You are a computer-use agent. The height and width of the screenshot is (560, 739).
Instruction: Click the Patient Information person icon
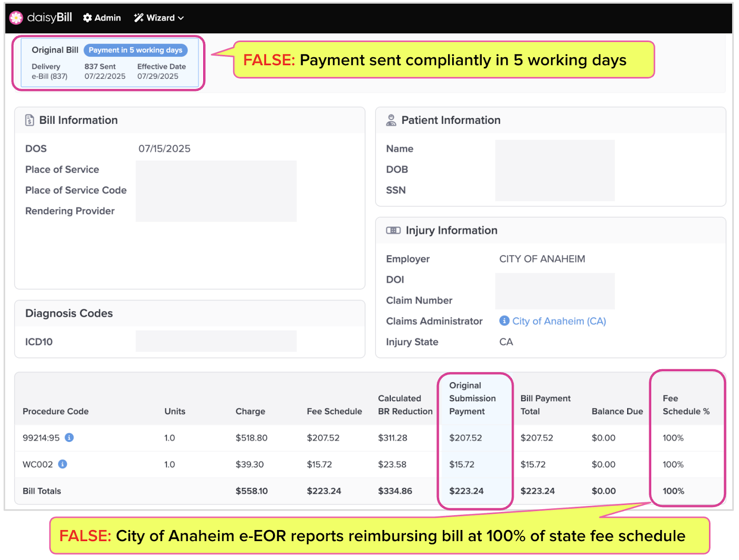(x=391, y=120)
